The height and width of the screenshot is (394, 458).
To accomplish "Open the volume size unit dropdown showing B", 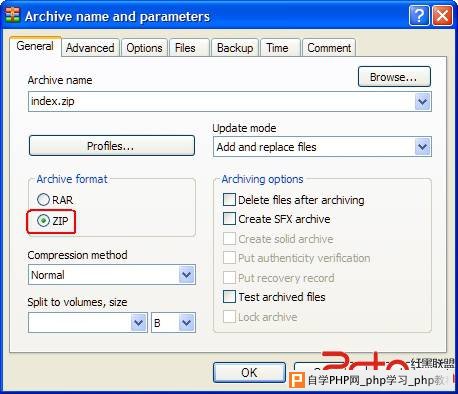I will coord(173,322).
